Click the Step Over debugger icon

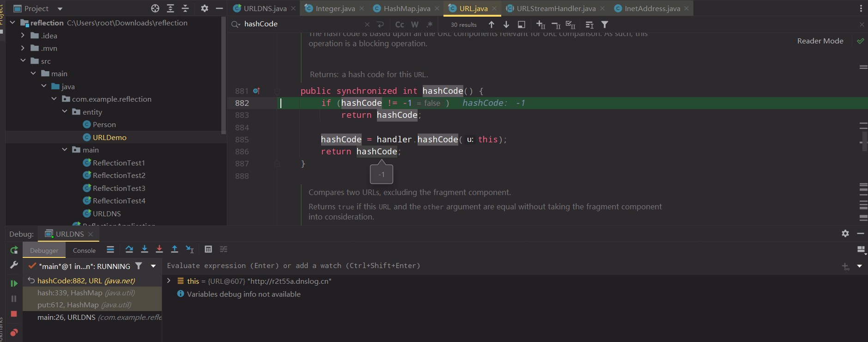coord(129,250)
